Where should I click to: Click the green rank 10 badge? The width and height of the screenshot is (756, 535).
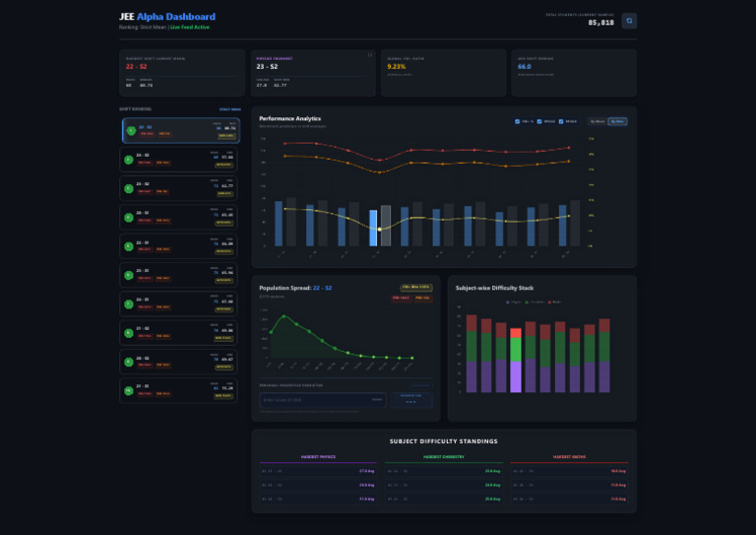pyautogui.click(x=128, y=391)
